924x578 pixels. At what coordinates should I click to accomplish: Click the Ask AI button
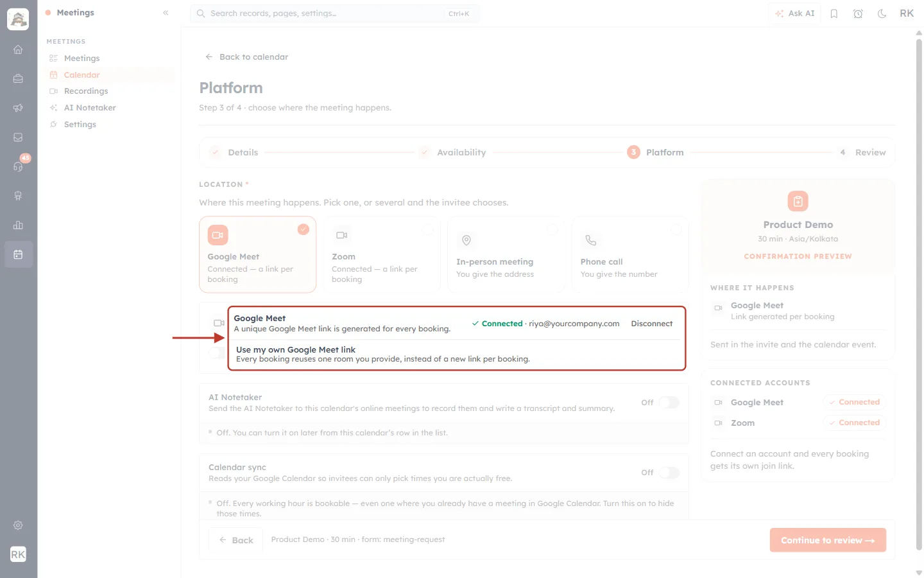coord(794,13)
